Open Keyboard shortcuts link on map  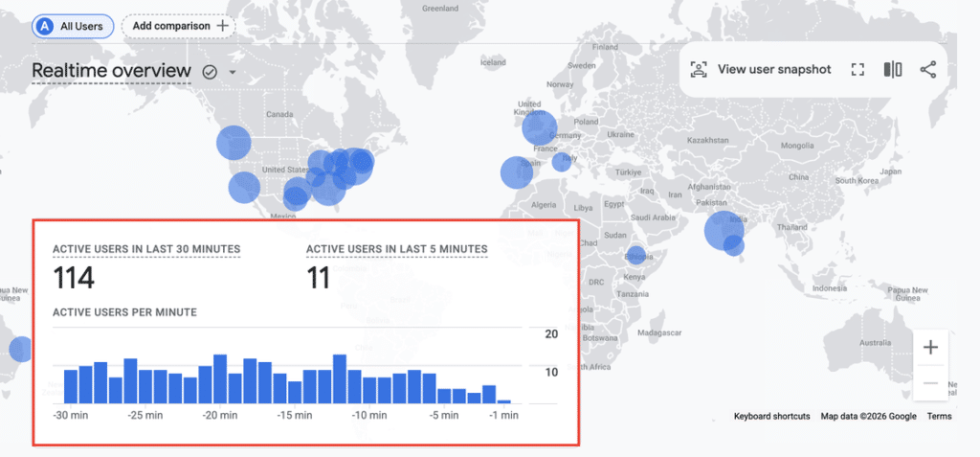click(x=772, y=417)
